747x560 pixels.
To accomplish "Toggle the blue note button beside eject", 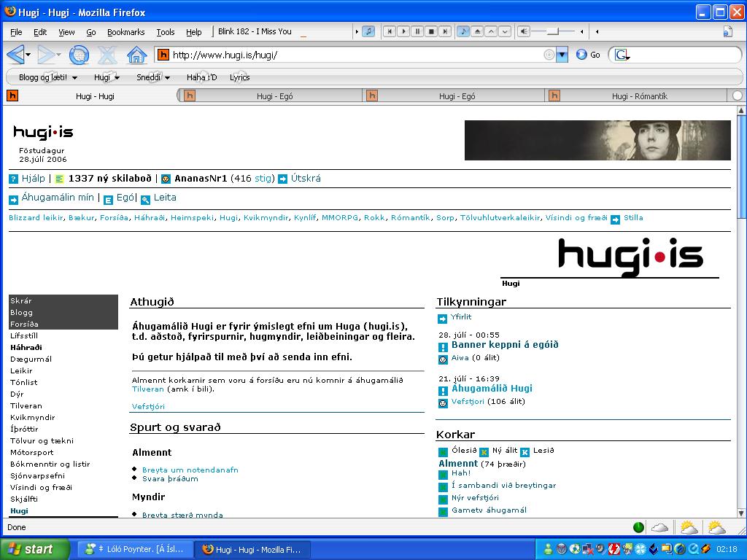I will click(462, 31).
